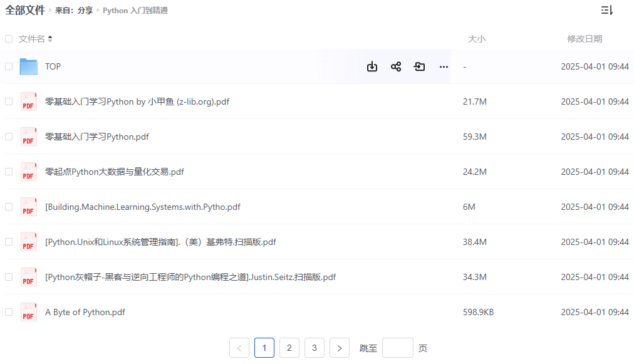Click the PDF icon next to Python灰帽子
634x364 pixels.
28,276
